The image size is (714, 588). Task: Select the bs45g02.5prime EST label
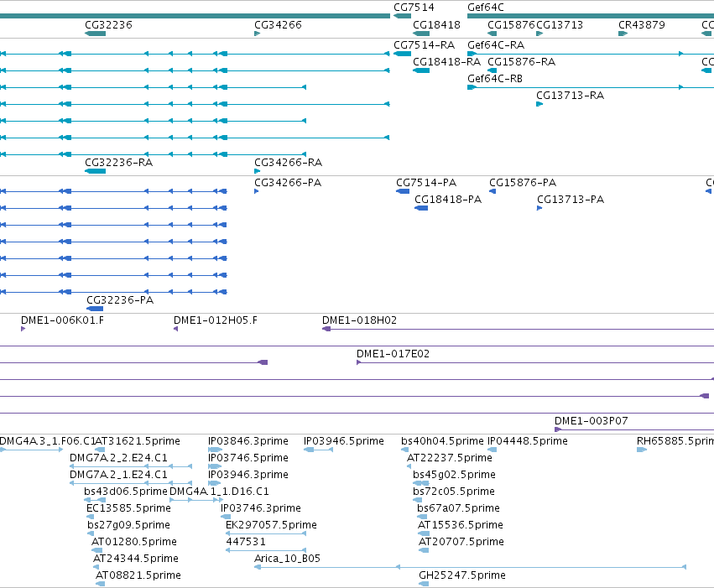pos(454,475)
